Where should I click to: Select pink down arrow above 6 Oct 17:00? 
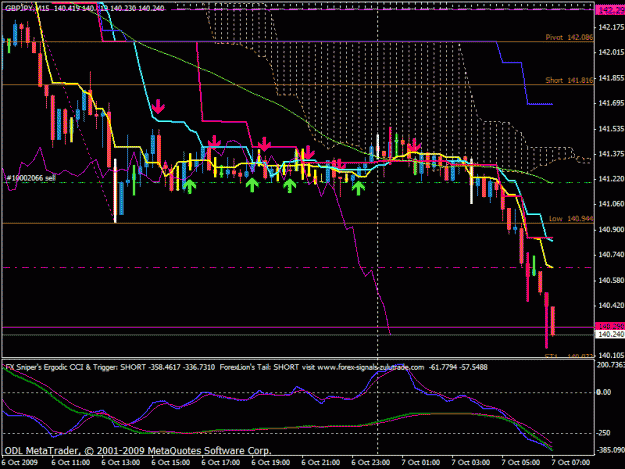tap(214, 141)
